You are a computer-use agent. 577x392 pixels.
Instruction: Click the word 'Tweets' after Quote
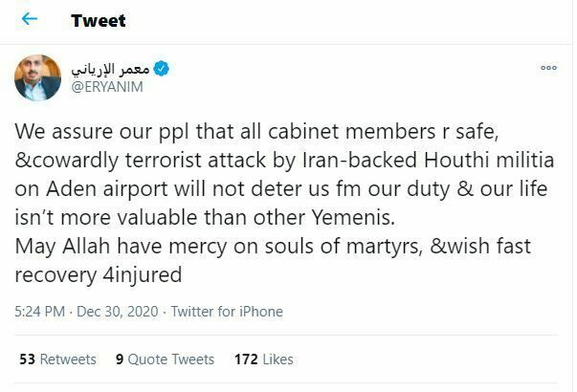tap(191, 359)
